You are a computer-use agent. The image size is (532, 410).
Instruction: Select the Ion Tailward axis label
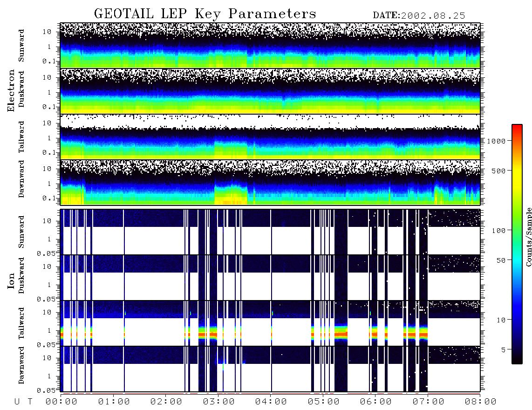pos(21,323)
